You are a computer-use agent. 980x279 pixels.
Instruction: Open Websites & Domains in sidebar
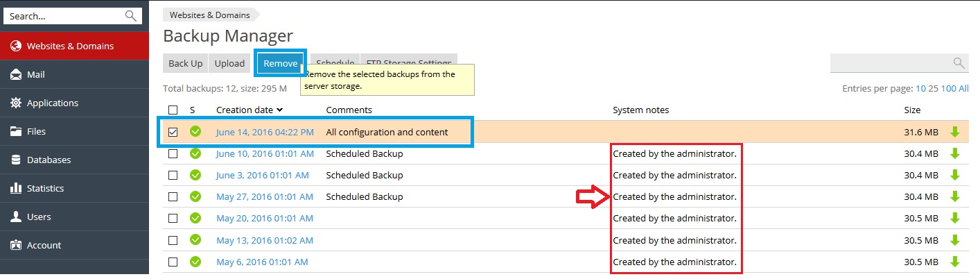(x=69, y=46)
